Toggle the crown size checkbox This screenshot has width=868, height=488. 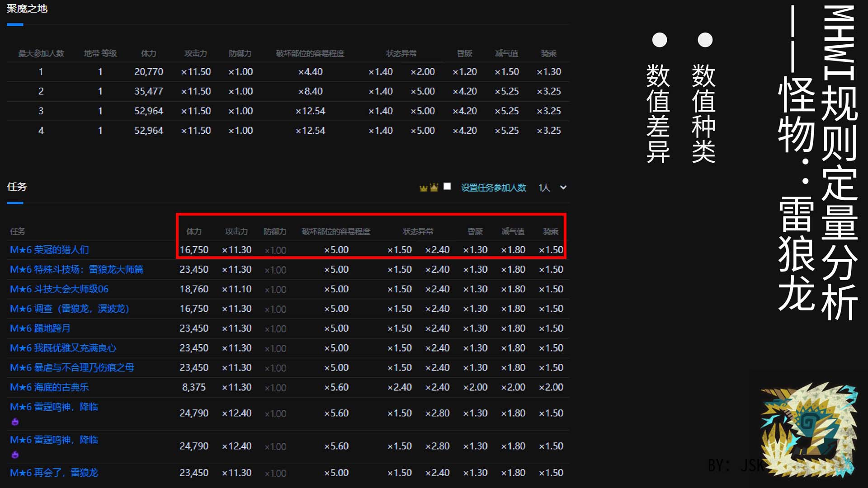[447, 187]
